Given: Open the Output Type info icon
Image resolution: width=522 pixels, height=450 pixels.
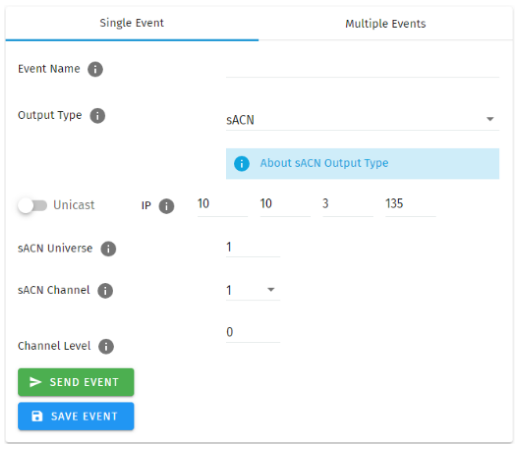Looking at the screenshot, I should 98,116.
